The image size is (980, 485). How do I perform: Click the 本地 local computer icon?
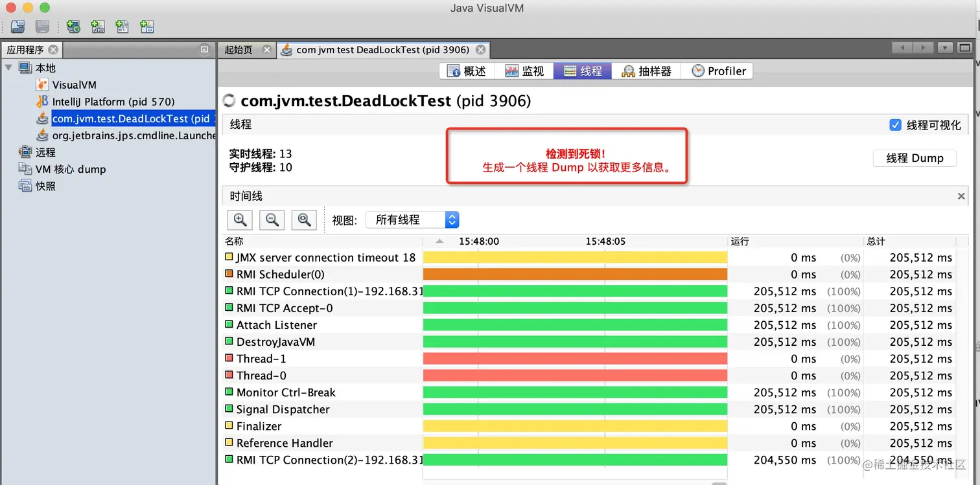[25, 68]
